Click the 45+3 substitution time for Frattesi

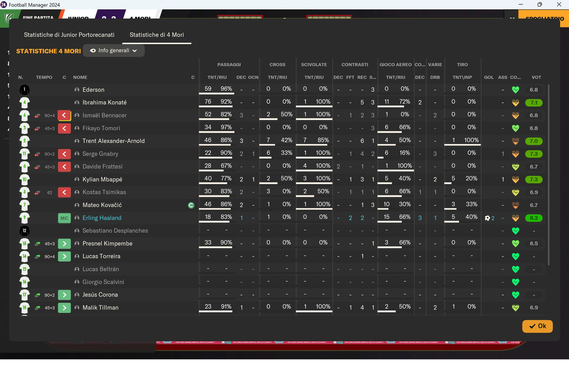pyautogui.click(x=49, y=167)
